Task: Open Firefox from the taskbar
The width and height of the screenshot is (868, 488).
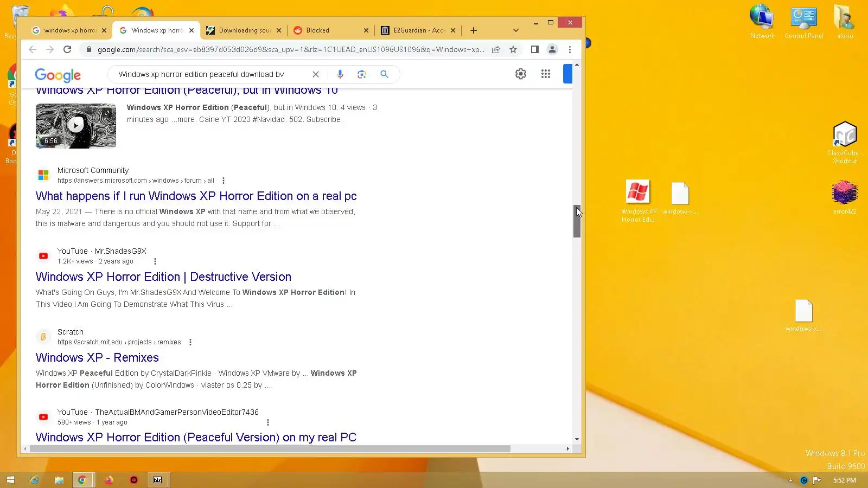Action: (x=108, y=480)
